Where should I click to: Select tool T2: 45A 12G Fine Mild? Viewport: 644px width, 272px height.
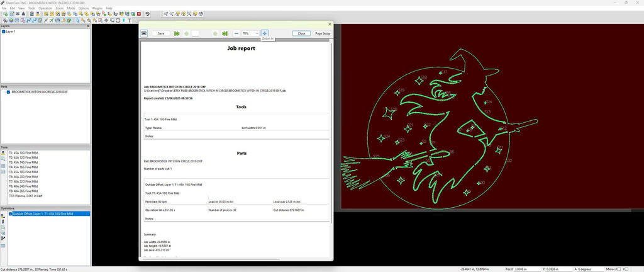point(23,157)
